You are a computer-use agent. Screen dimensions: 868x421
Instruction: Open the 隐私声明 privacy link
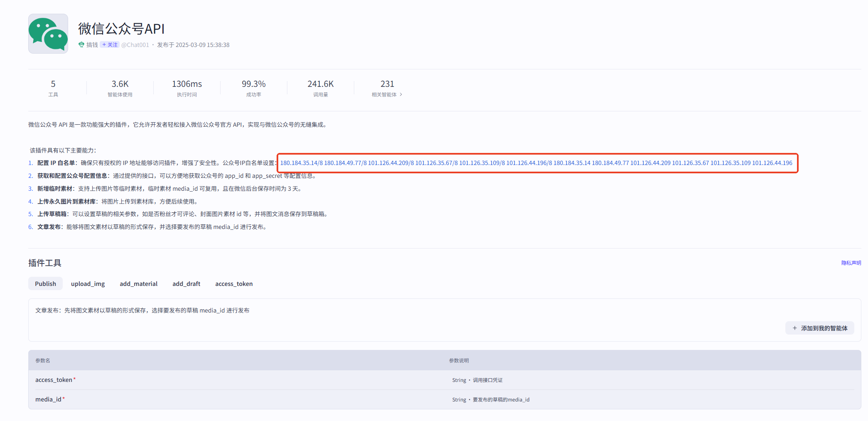pyautogui.click(x=851, y=263)
